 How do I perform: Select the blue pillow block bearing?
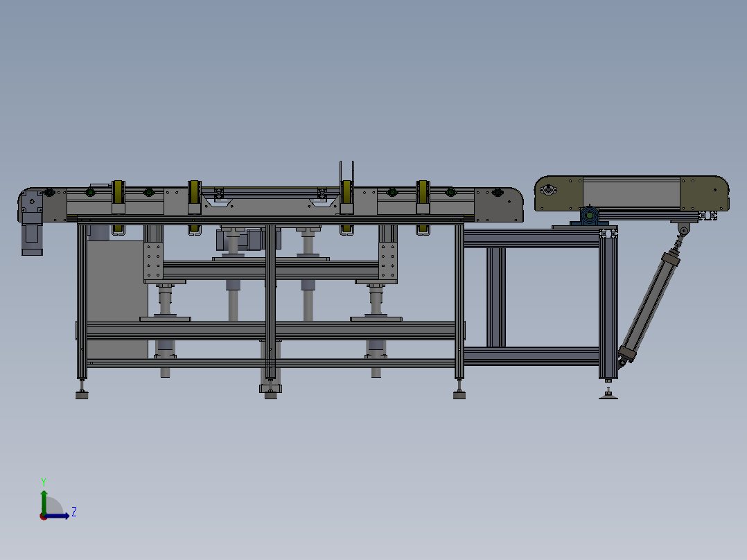click(x=589, y=217)
